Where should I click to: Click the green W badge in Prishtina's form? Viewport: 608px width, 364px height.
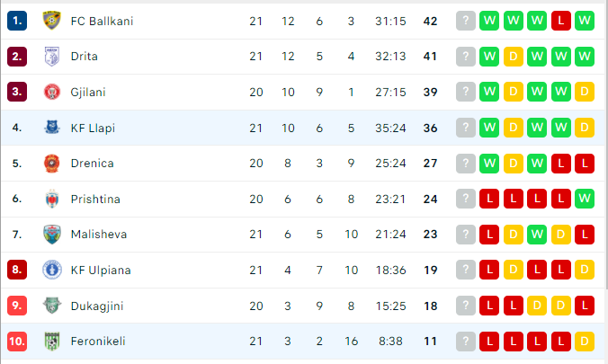pyautogui.click(x=585, y=199)
